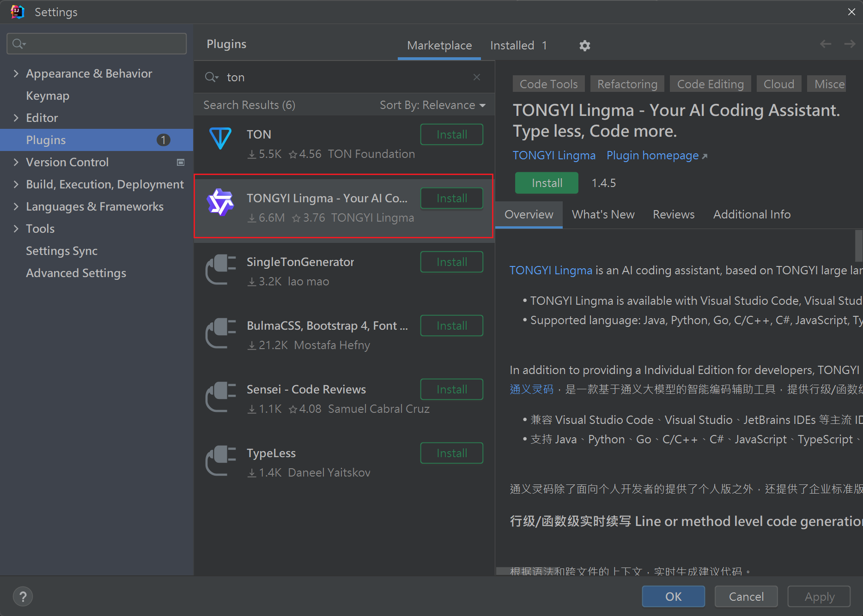Open the Plugin homepage link
This screenshot has height=616, width=863.
pyautogui.click(x=656, y=155)
